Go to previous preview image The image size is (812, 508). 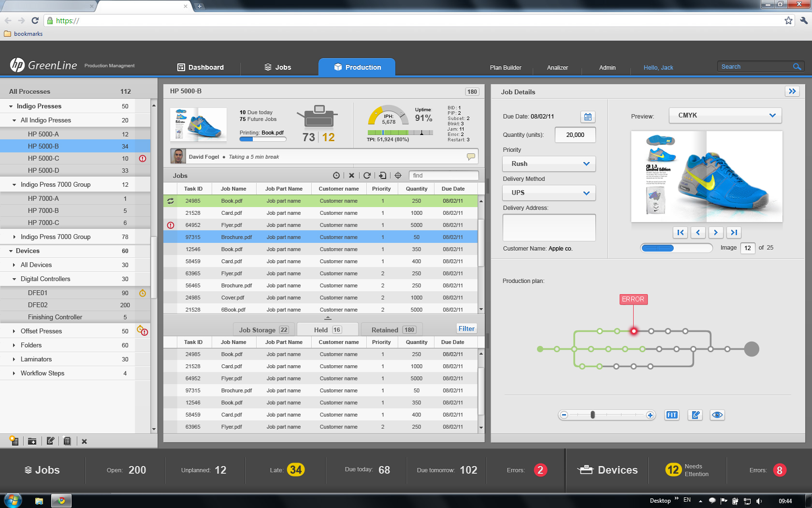coord(698,232)
